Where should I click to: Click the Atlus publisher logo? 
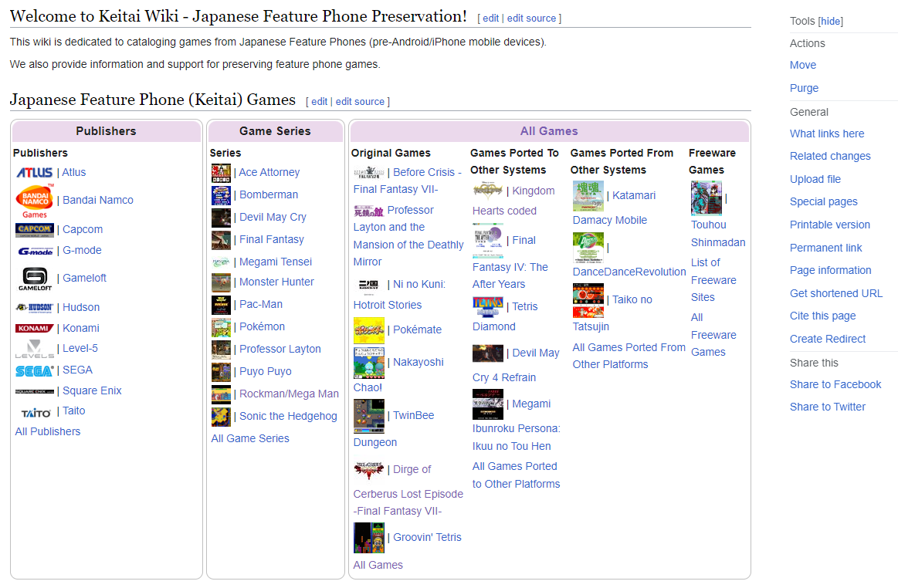(35, 172)
